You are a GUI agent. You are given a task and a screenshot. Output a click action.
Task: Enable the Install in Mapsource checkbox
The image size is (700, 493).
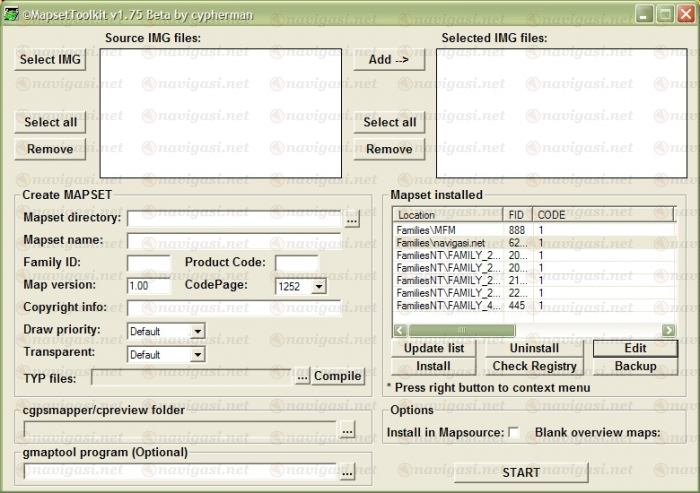513,432
